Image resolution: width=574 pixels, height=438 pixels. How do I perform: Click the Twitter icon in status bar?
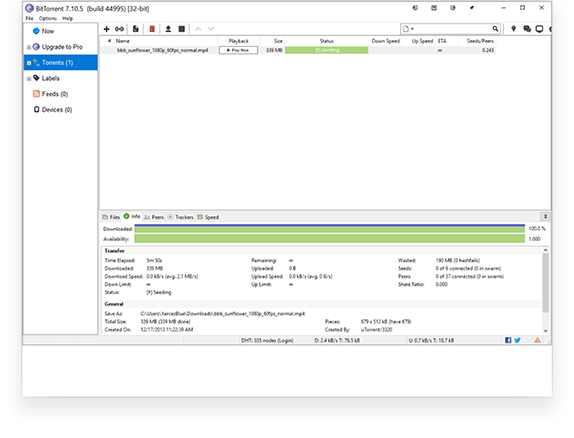click(x=517, y=340)
